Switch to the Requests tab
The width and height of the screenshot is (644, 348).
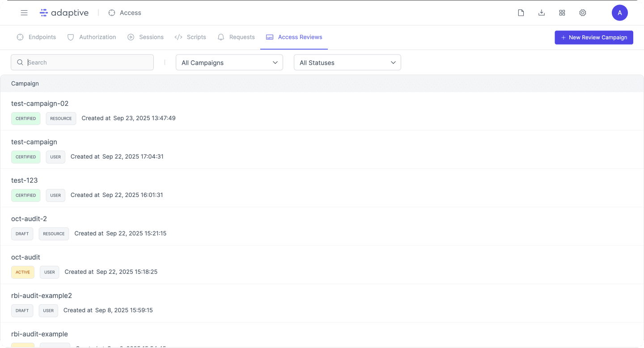coord(236,37)
